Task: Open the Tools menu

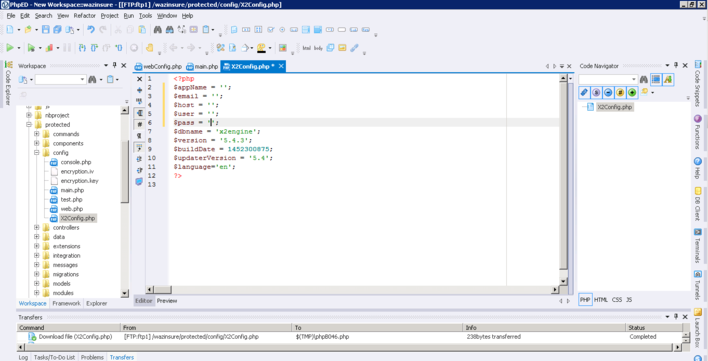Action: coord(145,16)
